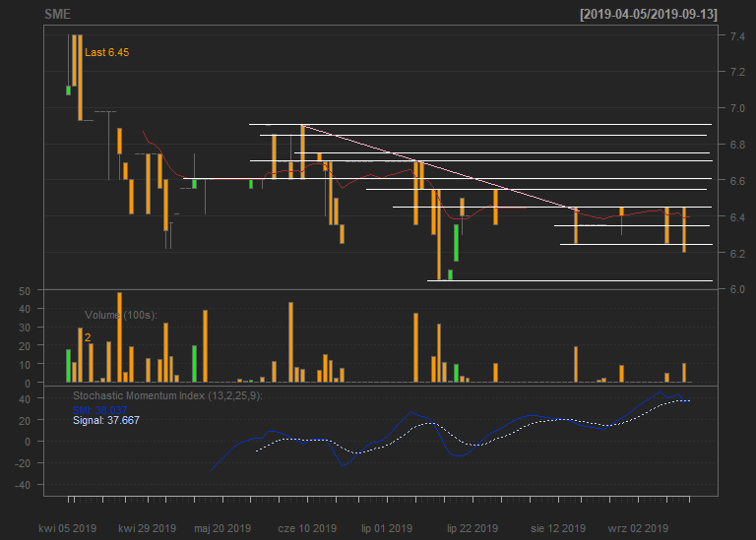Screen dimensions: 756x540
Task: Click the 6.4 price axis label
Action: [x=737, y=217]
